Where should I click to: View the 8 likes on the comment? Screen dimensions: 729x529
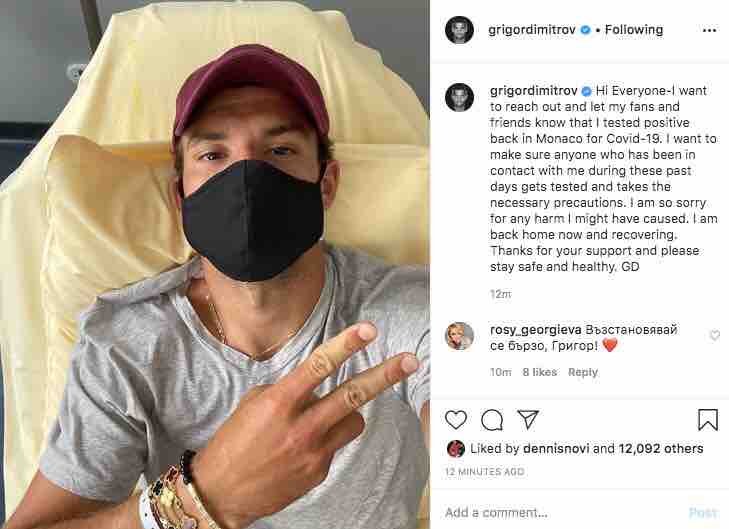click(x=539, y=372)
